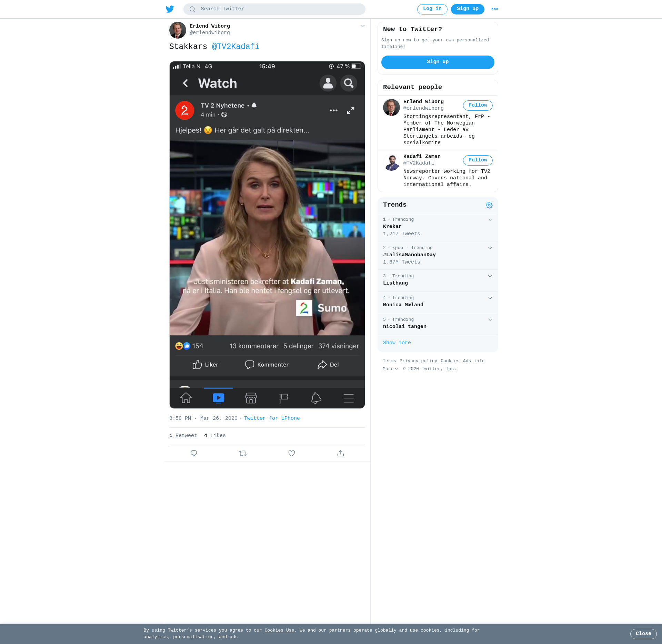Expand options for nicolai tangen trend
The height and width of the screenshot is (644, 662).
pos(490,320)
